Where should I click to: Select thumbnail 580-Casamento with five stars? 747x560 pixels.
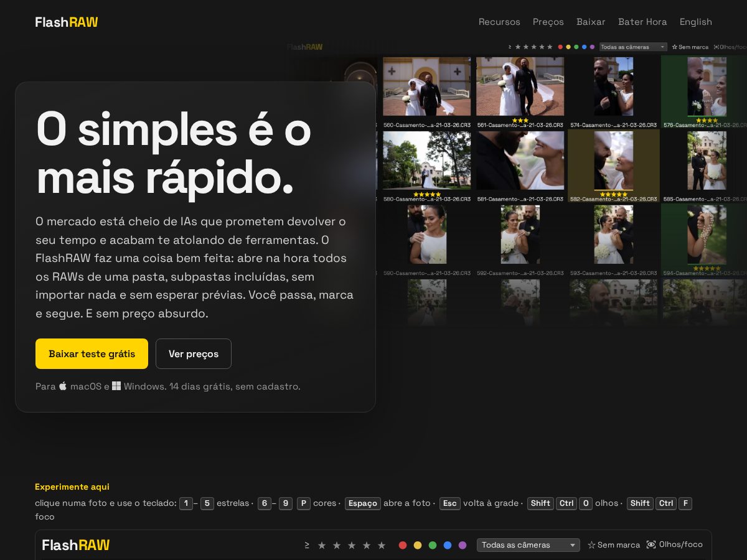point(427,161)
